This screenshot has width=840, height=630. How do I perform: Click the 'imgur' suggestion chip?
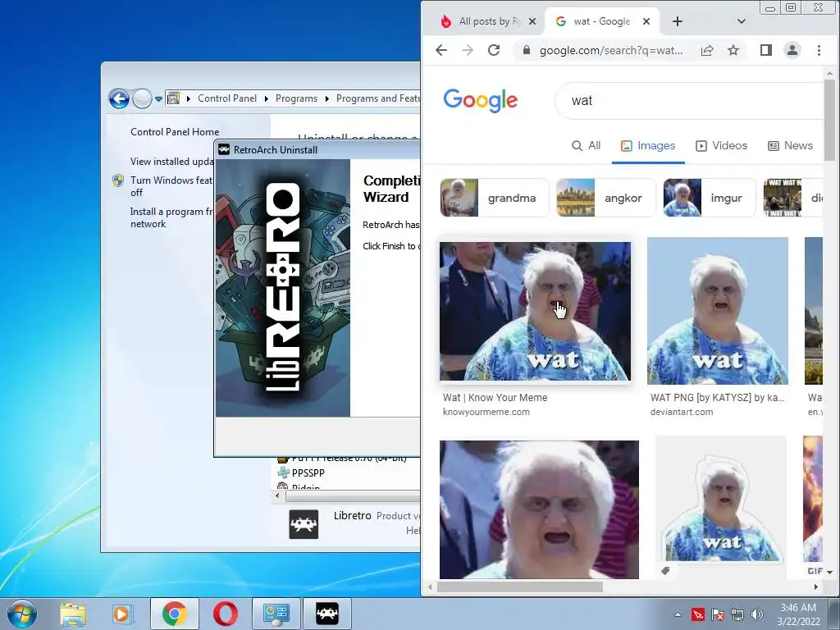click(710, 198)
